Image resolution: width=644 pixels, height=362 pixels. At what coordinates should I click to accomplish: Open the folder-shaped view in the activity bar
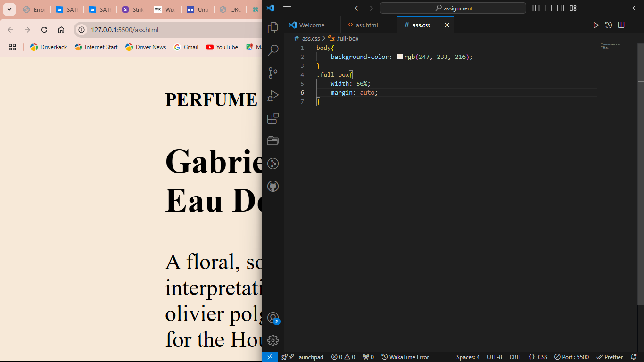point(273,141)
